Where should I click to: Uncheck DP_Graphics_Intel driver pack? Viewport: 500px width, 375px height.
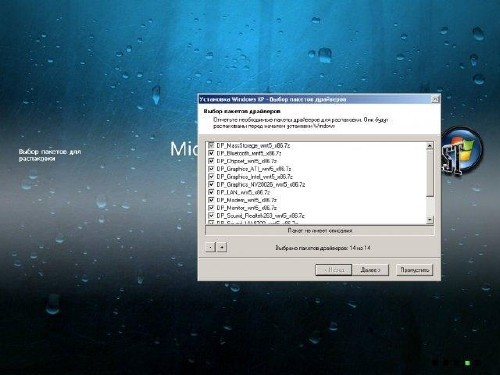(211, 177)
